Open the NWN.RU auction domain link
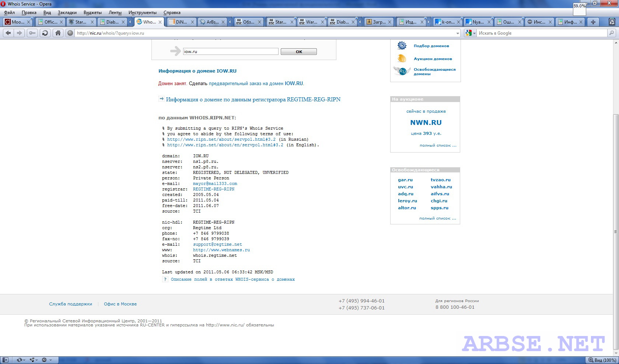The image size is (619, 364). click(x=426, y=123)
